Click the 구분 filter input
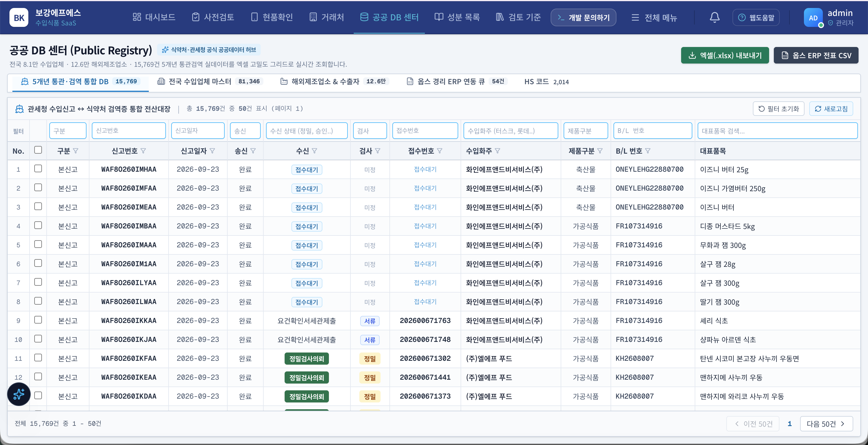 [68, 131]
